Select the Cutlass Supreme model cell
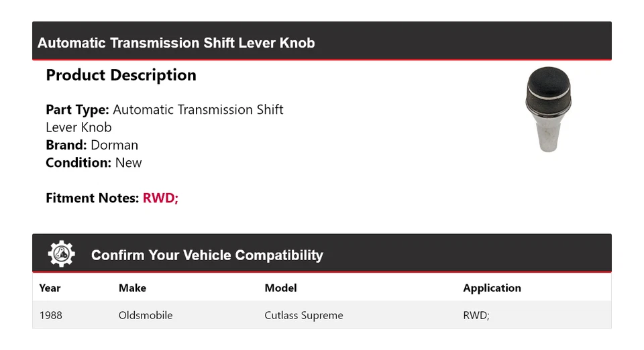The image size is (644, 350). click(304, 315)
